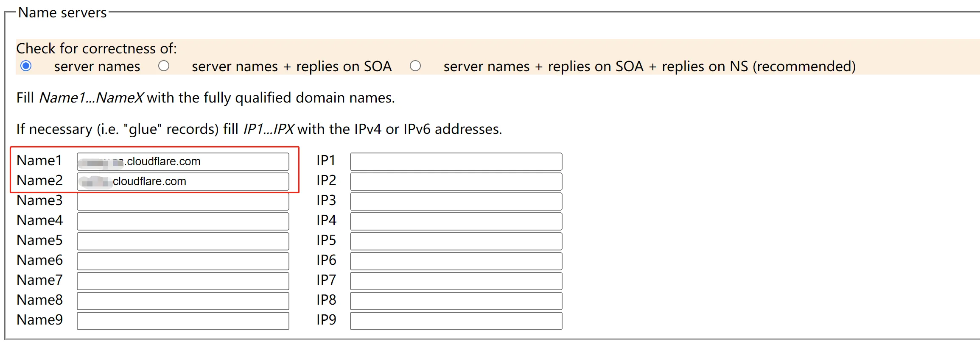Select the 'server names' radio button
The width and height of the screenshot is (980, 350).
tap(26, 66)
